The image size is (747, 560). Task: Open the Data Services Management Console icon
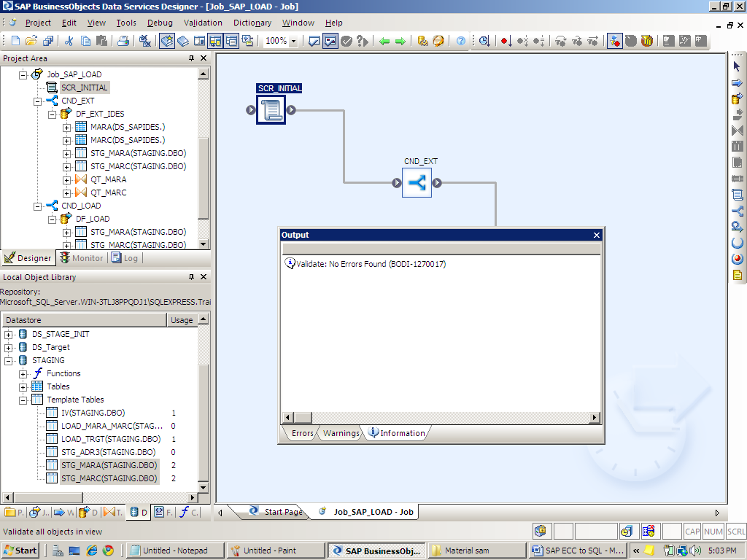tap(422, 41)
